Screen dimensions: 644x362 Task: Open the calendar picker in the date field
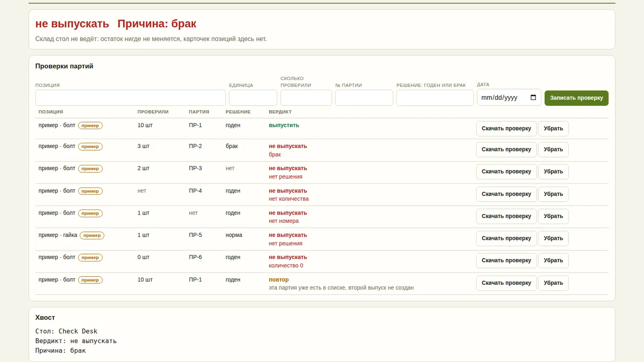pyautogui.click(x=533, y=97)
